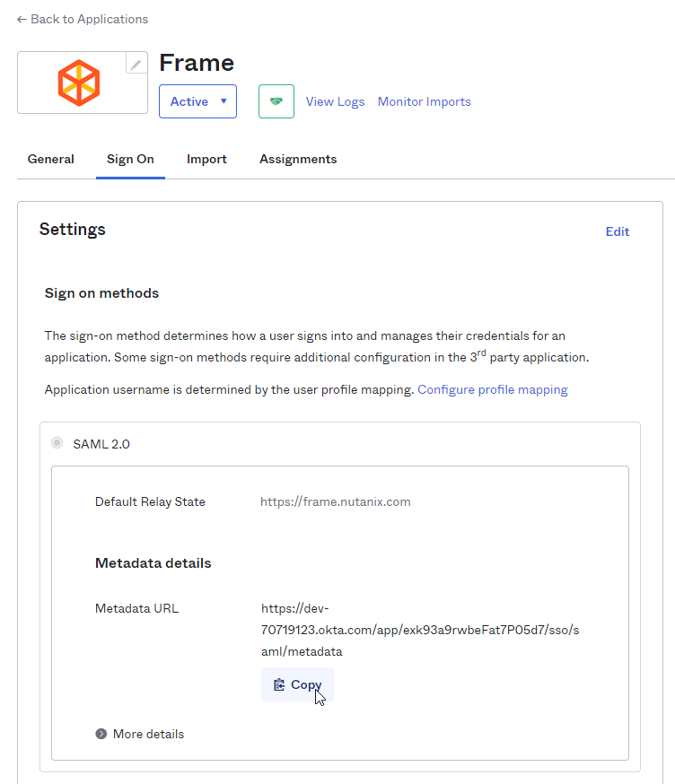Open the Active status dropdown

click(x=197, y=101)
